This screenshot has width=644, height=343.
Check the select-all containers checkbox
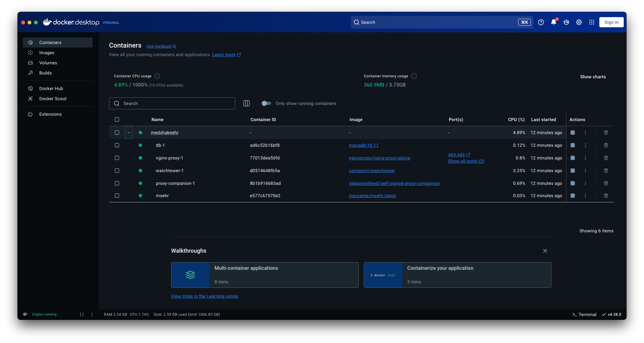point(117,120)
